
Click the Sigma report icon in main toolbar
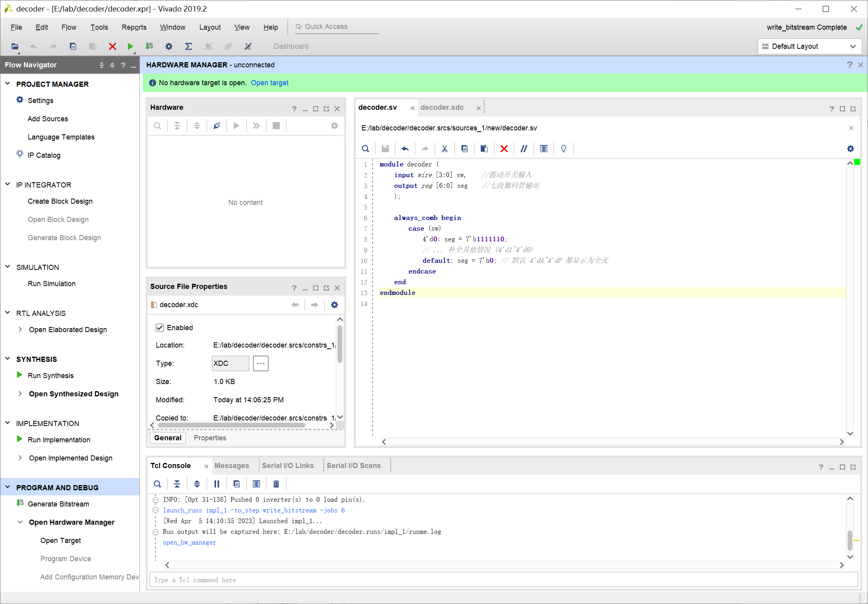189,46
